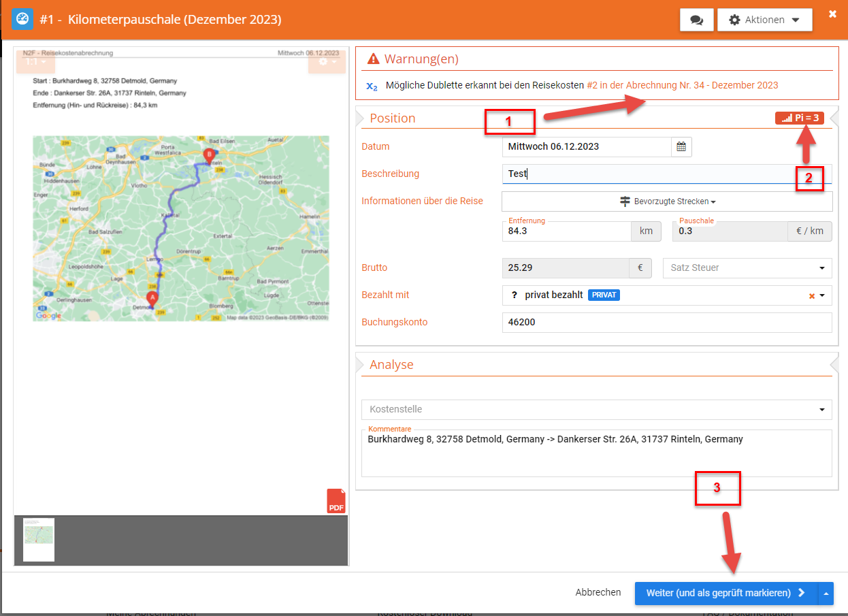
Task: Open the split arrow next to Weiter
Action: pyautogui.click(x=826, y=593)
